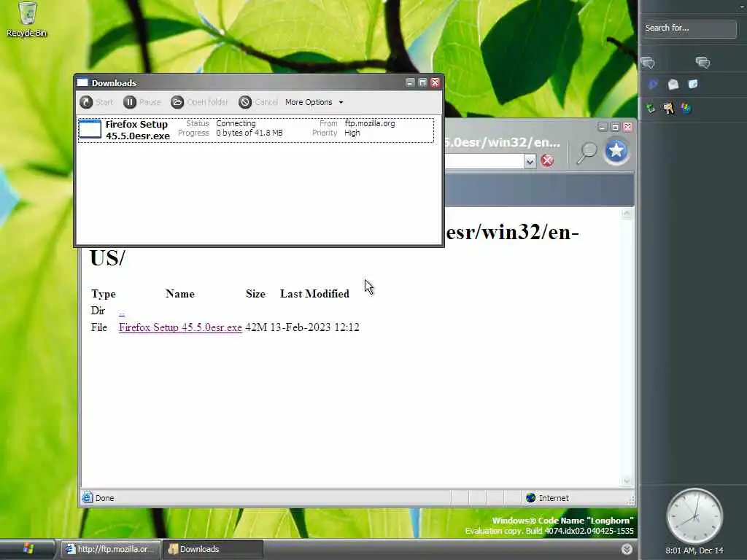Click the 42M size value
The height and width of the screenshot is (560, 747).
[x=256, y=327]
